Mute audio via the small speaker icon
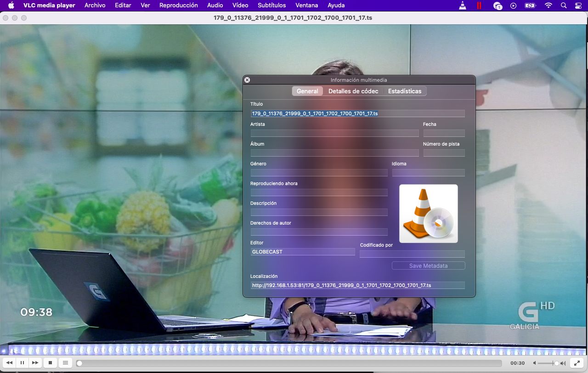Screen dimensions: 588x373 (x=535, y=363)
